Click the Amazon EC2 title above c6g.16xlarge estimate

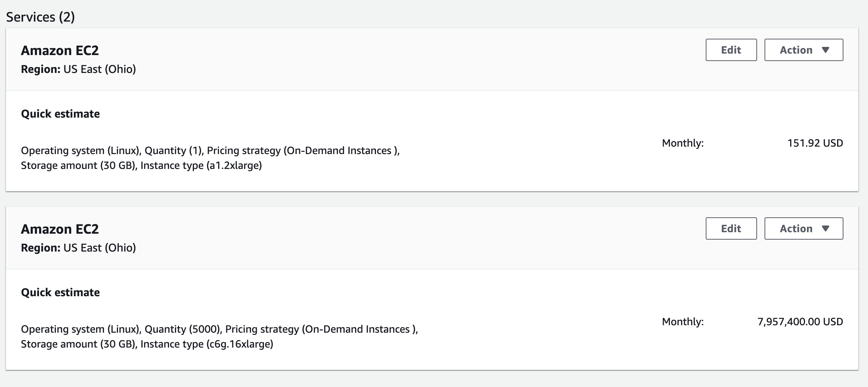tap(60, 229)
